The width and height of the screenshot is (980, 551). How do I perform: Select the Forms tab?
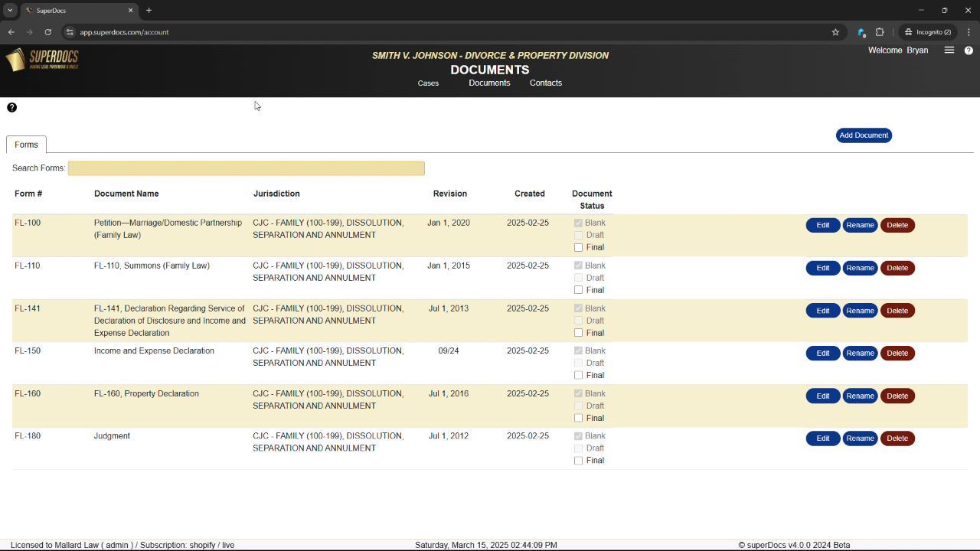tap(26, 145)
